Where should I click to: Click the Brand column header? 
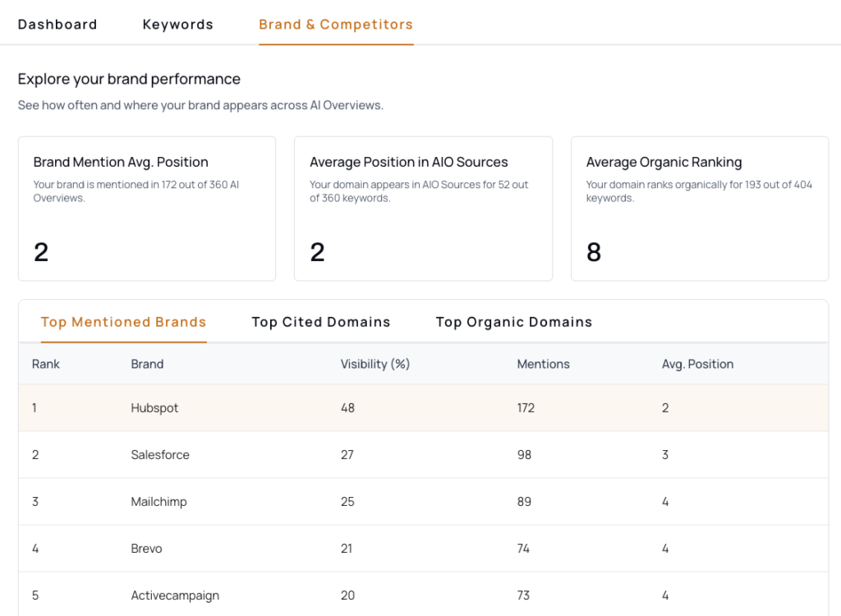[147, 364]
